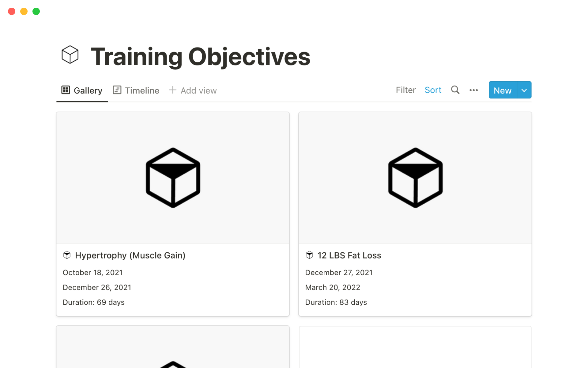Click the plus icon next to Add view

click(x=173, y=90)
